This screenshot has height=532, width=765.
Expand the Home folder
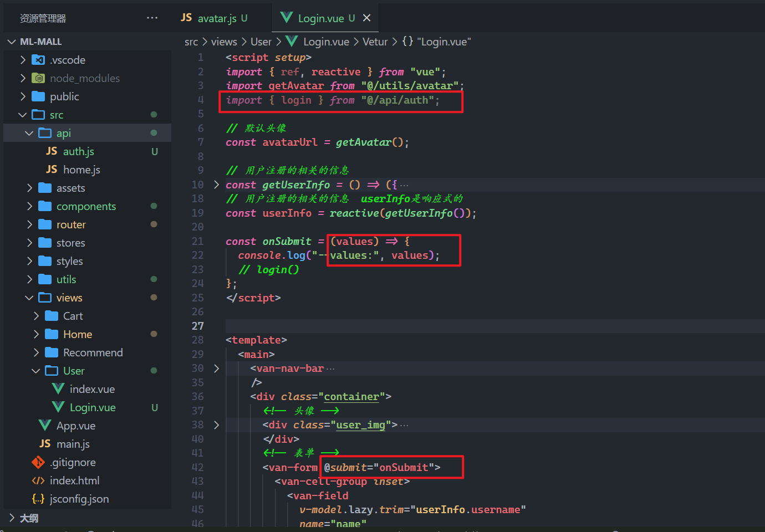pyautogui.click(x=36, y=334)
